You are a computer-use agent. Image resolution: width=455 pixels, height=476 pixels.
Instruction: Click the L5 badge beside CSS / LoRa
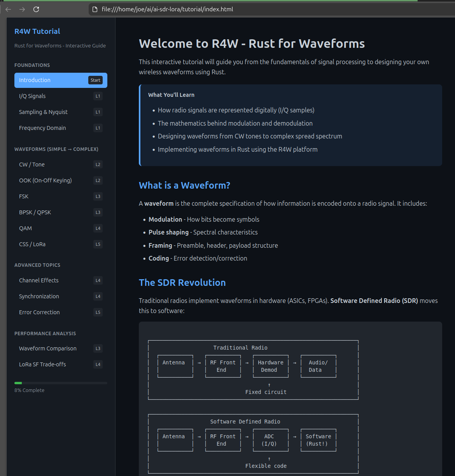click(x=98, y=244)
